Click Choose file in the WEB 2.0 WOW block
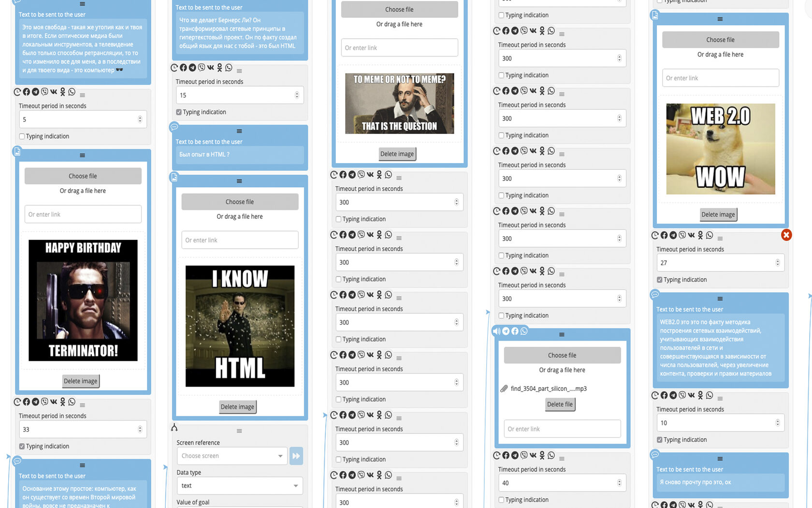 720,40
